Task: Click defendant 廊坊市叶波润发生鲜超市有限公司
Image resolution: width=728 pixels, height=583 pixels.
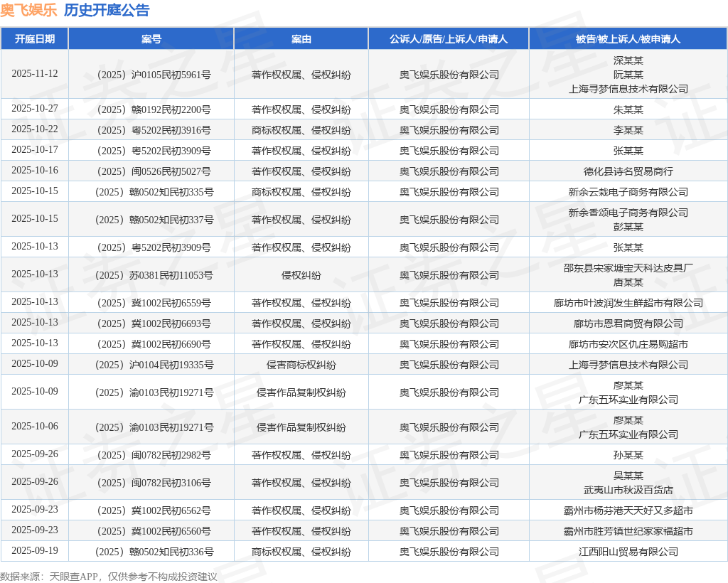Action: (x=628, y=303)
